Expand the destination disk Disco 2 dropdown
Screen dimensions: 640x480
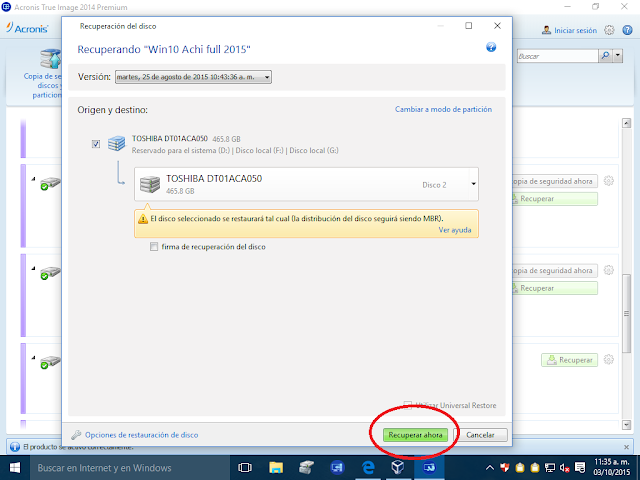[473, 184]
